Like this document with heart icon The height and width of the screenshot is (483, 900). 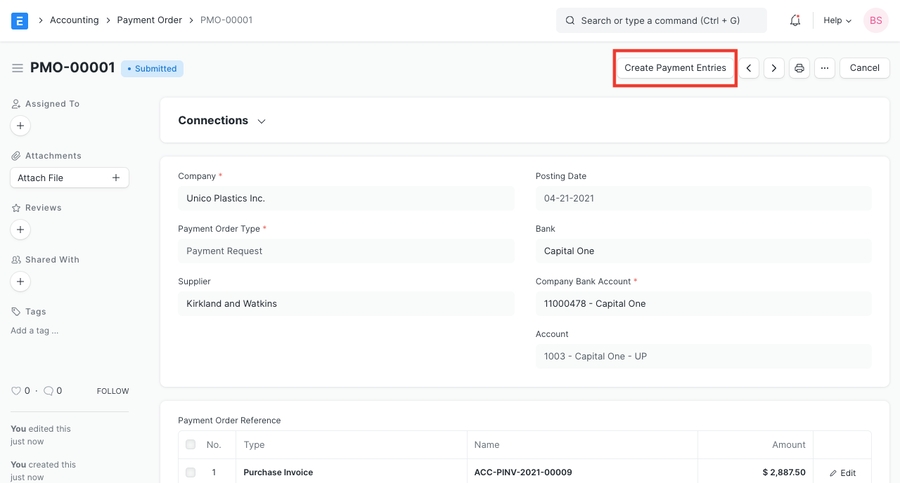(x=16, y=391)
